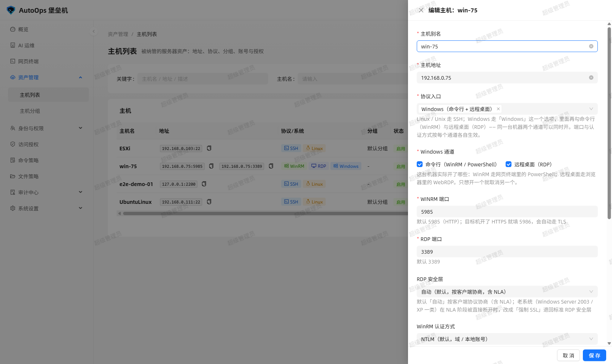Click the host table horizontal scrollbar

pyautogui.click(x=265, y=213)
